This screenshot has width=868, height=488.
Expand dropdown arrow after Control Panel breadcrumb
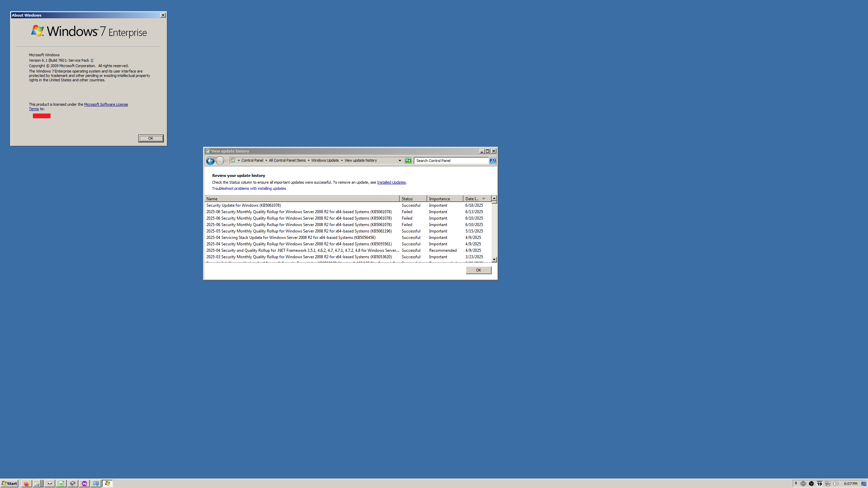(x=266, y=161)
